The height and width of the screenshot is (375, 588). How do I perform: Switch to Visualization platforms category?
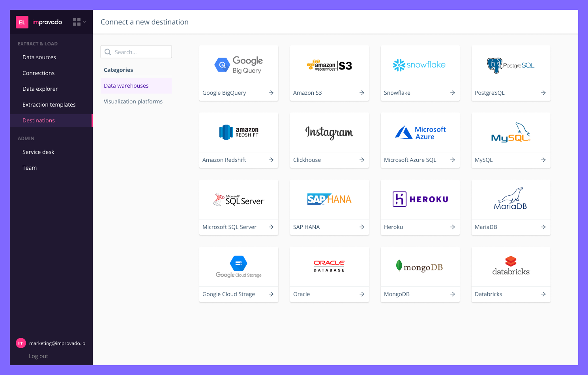coord(133,101)
